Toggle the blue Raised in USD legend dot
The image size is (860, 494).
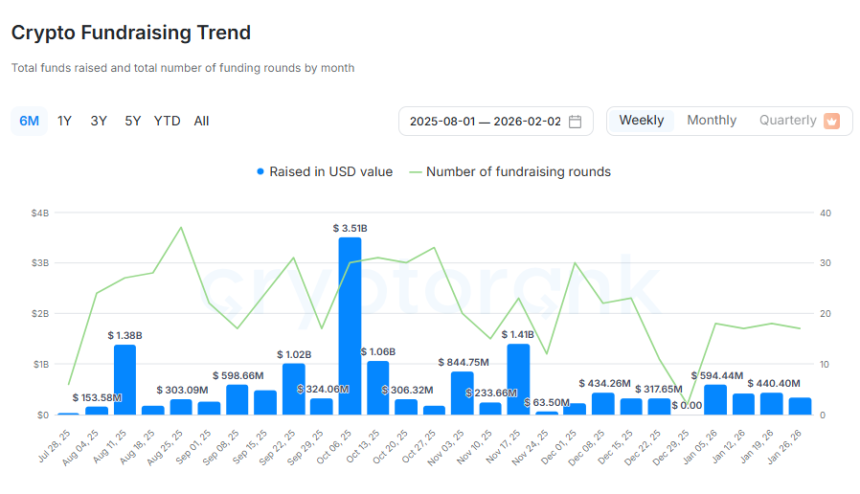pyautogui.click(x=261, y=171)
